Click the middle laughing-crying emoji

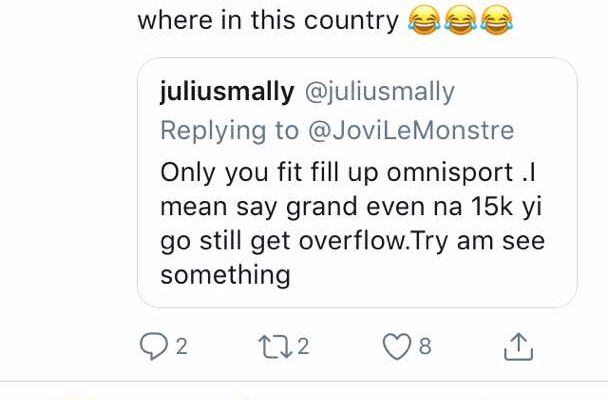click(461, 20)
